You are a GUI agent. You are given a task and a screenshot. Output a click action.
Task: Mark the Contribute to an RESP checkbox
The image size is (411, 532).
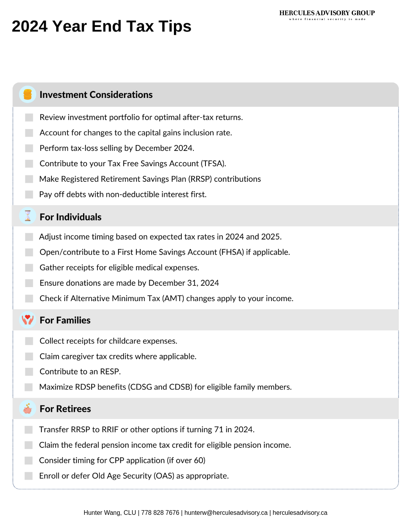[29, 372]
